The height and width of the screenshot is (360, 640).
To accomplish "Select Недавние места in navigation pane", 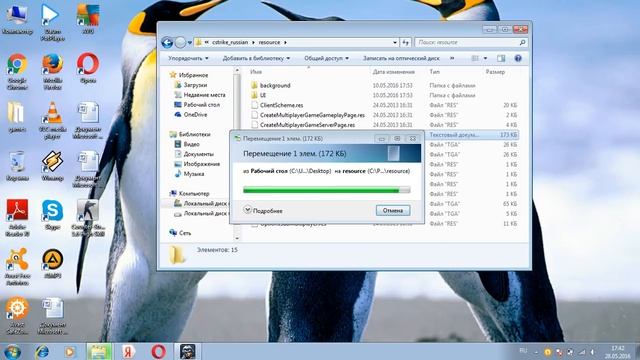I will click(200, 95).
